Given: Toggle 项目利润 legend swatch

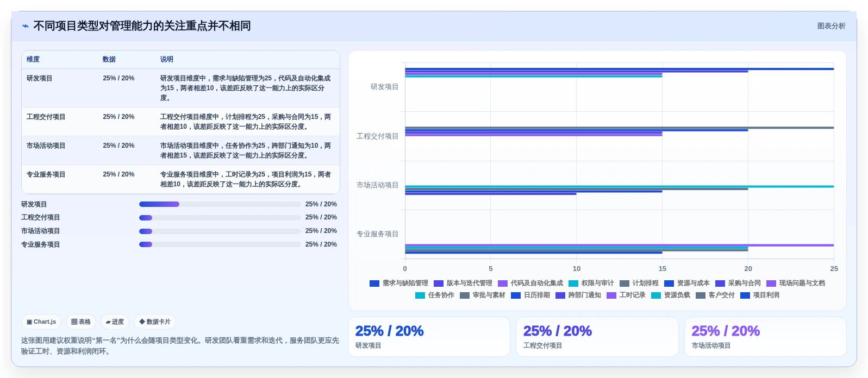Looking at the screenshot, I should click(745, 295).
